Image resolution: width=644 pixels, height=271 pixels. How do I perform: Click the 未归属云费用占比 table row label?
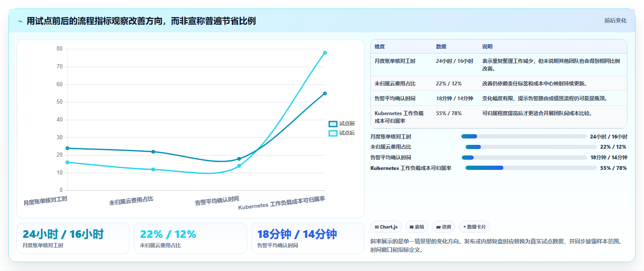coord(395,84)
